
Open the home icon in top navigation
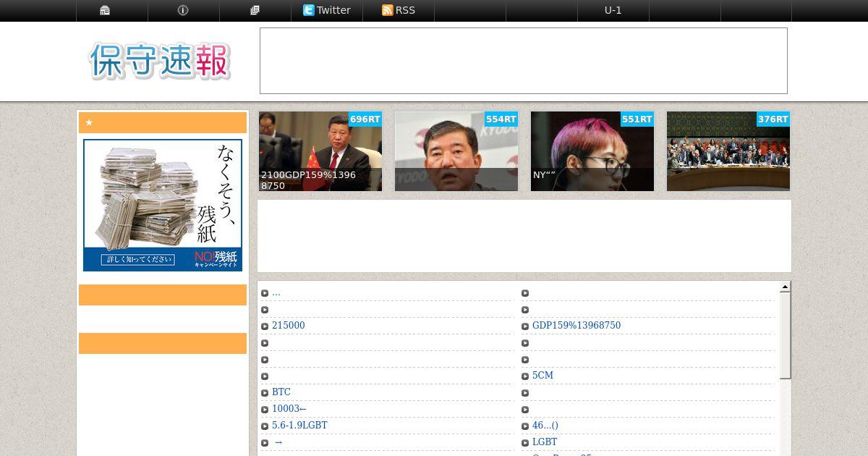click(x=105, y=10)
